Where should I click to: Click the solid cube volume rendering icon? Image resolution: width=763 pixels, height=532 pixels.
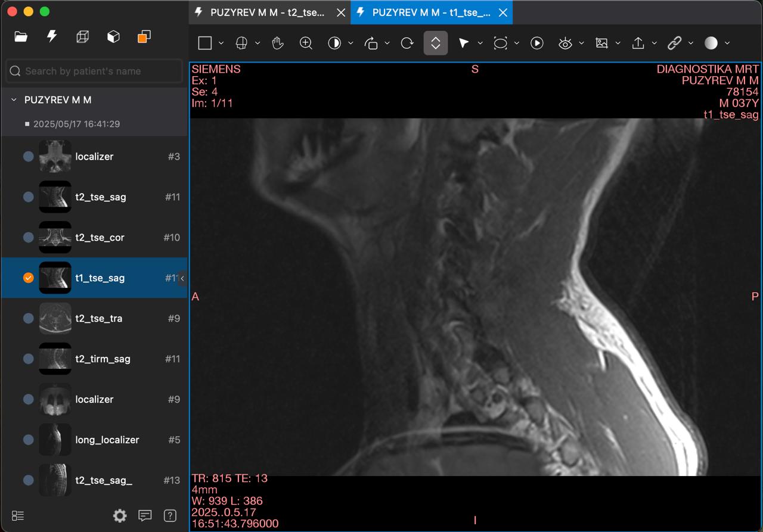click(x=113, y=37)
